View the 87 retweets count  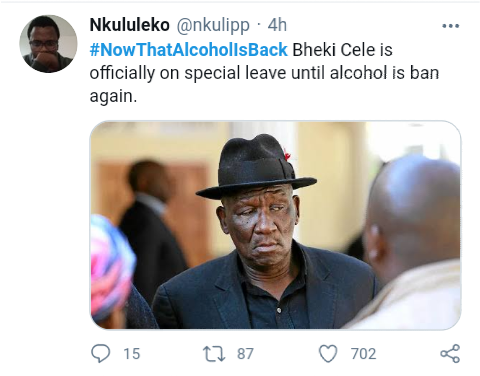(x=245, y=354)
